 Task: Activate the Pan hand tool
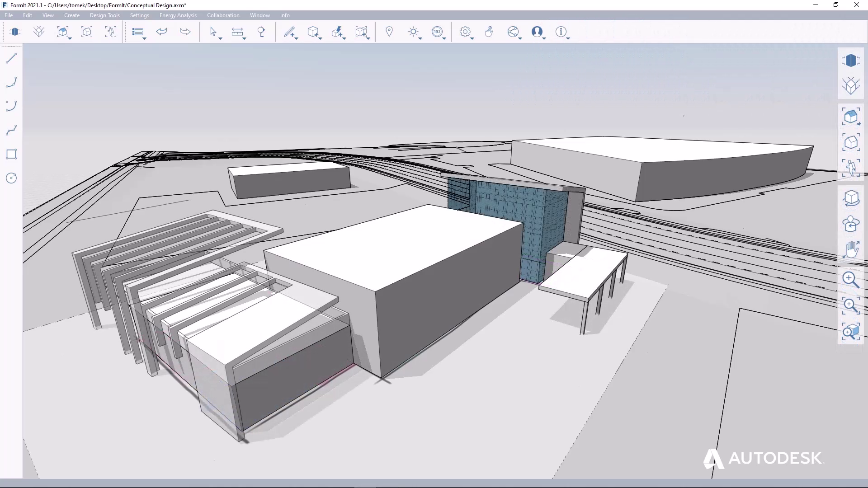point(851,249)
